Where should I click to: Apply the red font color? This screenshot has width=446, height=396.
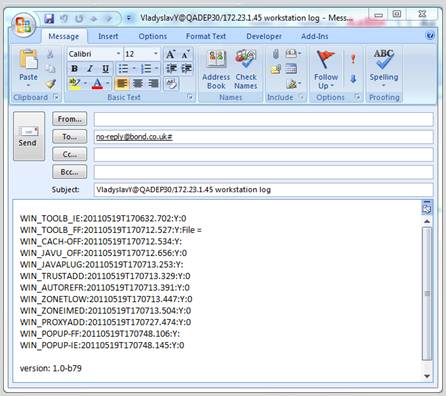pos(97,83)
